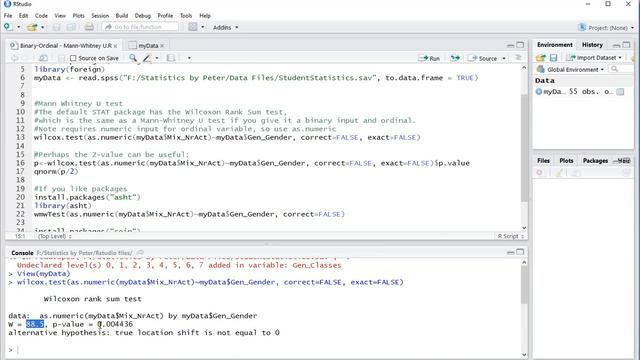This screenshot has width=640, height=360.
Task: Maximize the source editor pane
Action: pyautogui.click(x=520, y=45)
